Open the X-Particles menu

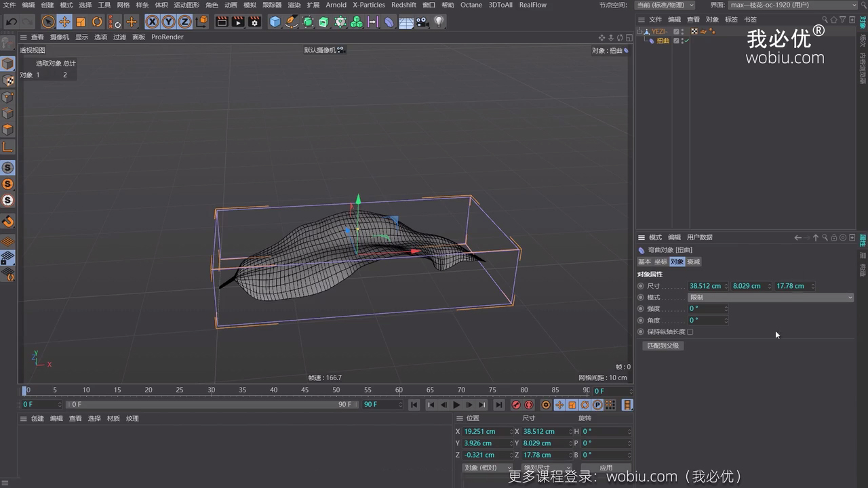pyautogui.click(x=369, y=5)
